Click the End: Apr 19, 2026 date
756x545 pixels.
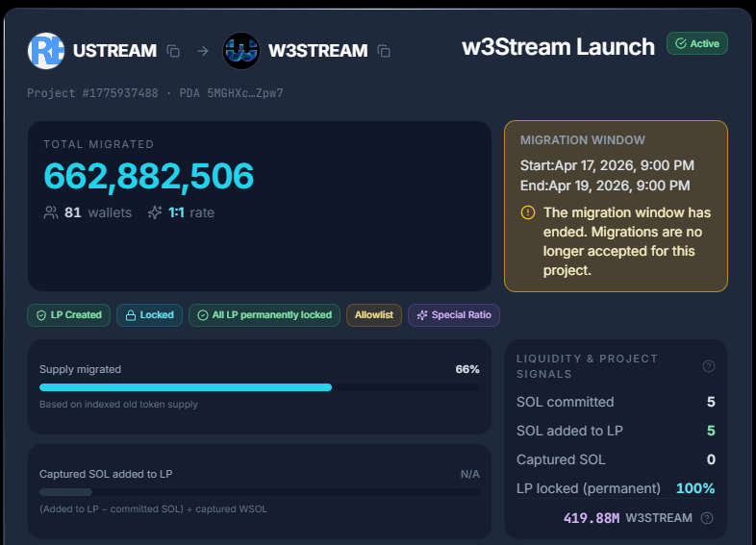tap(605, 186)
